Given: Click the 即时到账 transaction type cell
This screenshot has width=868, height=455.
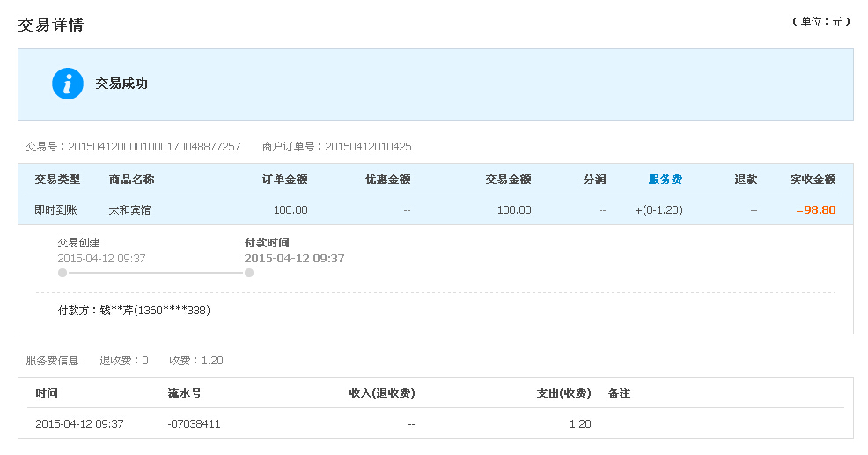Looking at the screenshot, I should 55,209.
